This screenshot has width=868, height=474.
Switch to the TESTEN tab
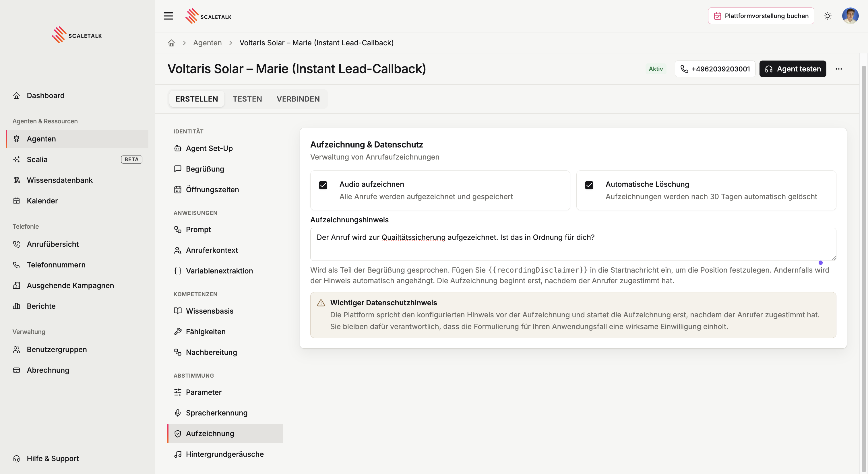pos(247,99)
